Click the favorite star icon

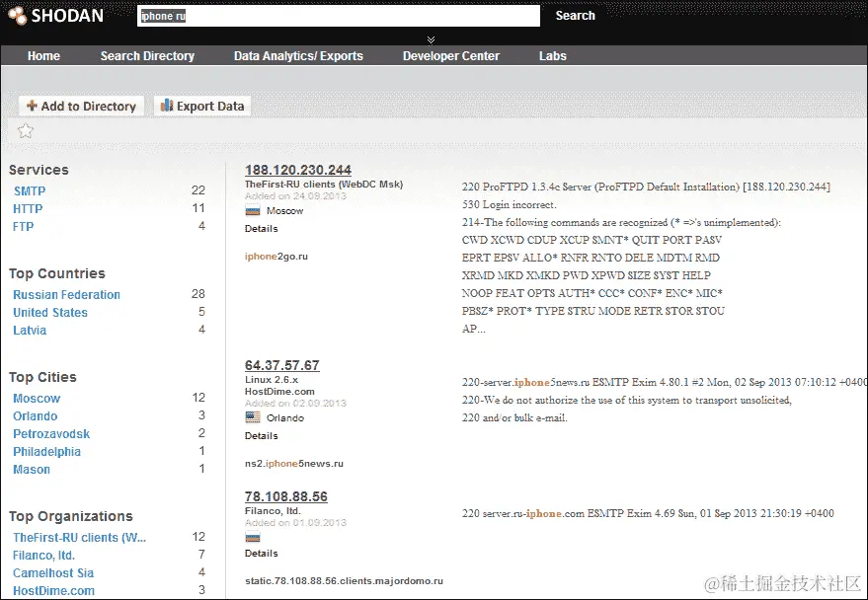tap(26, 131)
